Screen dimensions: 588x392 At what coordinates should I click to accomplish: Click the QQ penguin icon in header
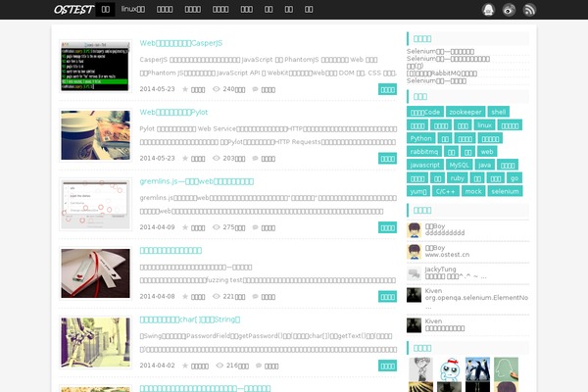[487, 10]
